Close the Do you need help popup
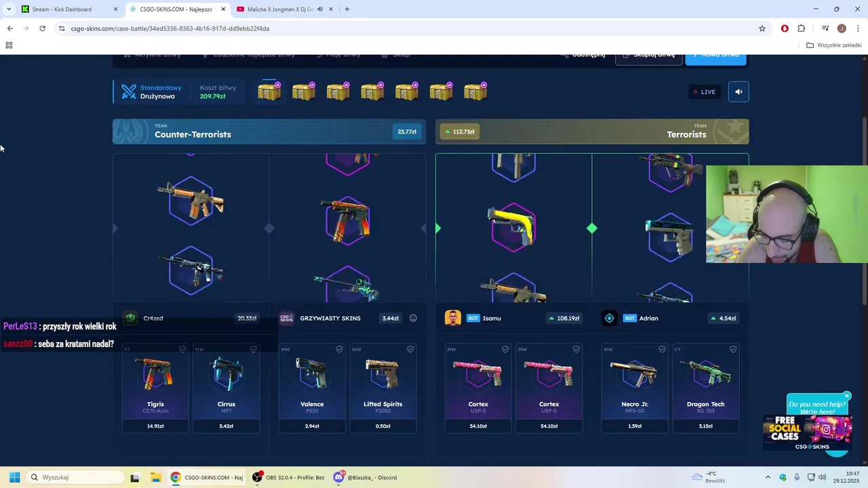 point(847,396)
